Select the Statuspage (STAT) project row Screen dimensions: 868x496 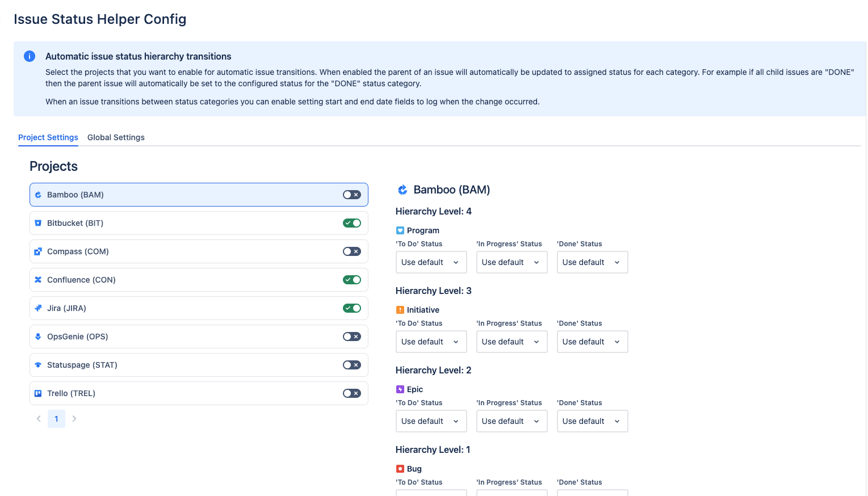coord(199,365)
